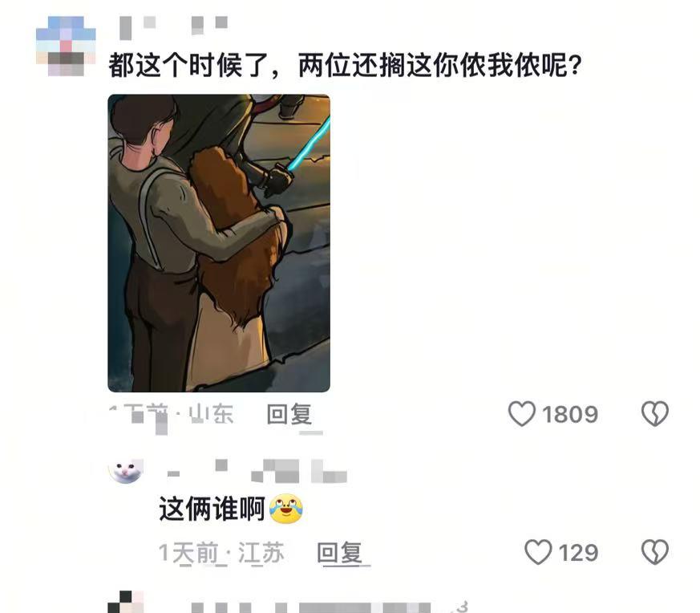
Task: Reply to the top comment via 回复
Action: (289, 414)
